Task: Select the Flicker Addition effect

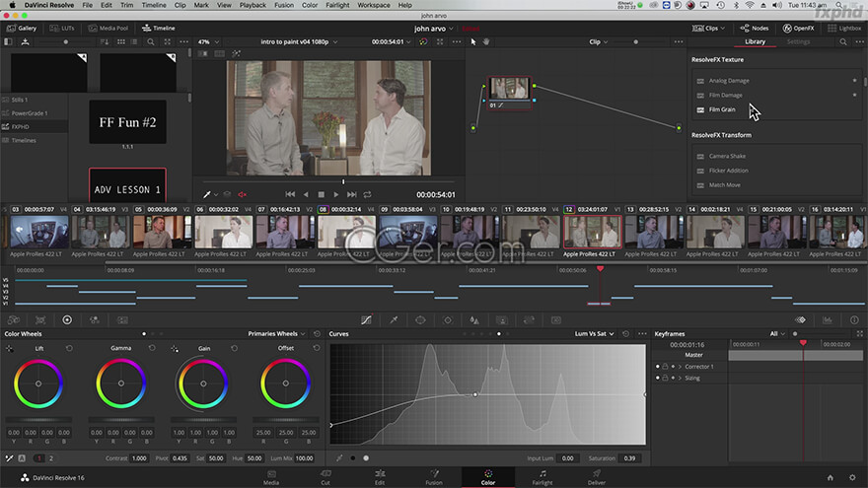Action: click(728, 171)
